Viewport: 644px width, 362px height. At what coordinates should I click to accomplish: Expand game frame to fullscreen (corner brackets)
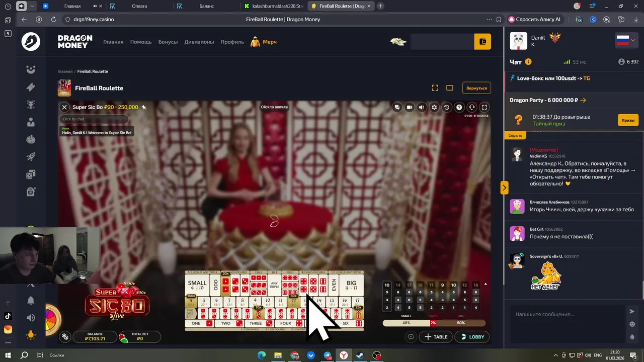435,88
